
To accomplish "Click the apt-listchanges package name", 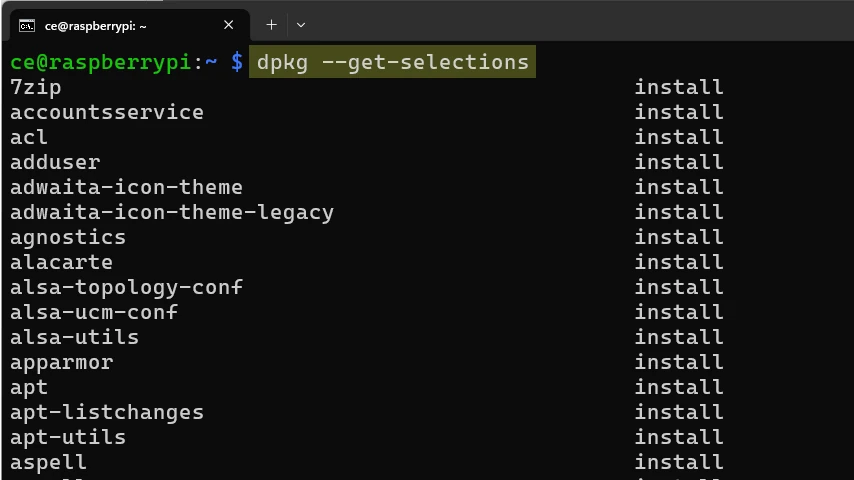I will click(x=107, y=412).
